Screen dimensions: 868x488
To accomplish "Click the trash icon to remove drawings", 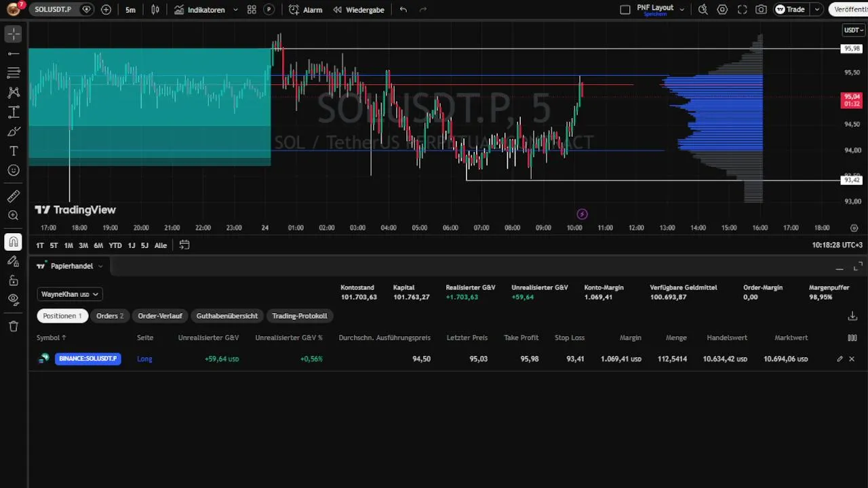I will click(x=14, y=326).
